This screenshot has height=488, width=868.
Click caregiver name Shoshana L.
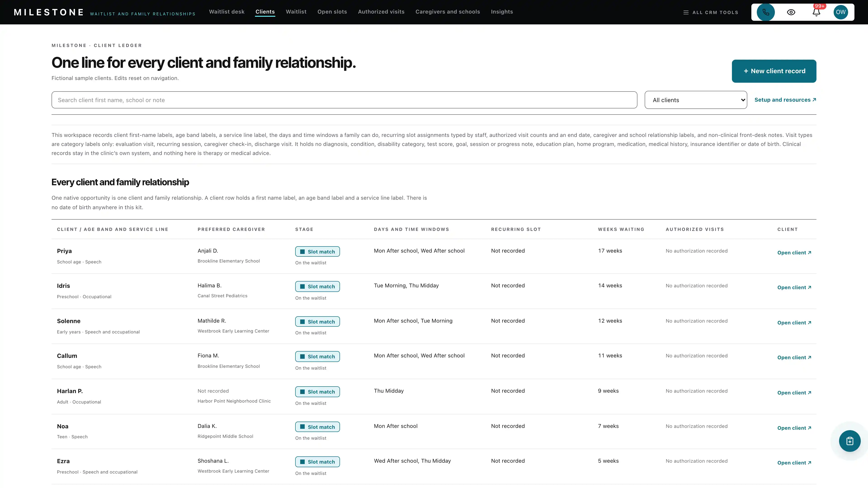point(213,461)
